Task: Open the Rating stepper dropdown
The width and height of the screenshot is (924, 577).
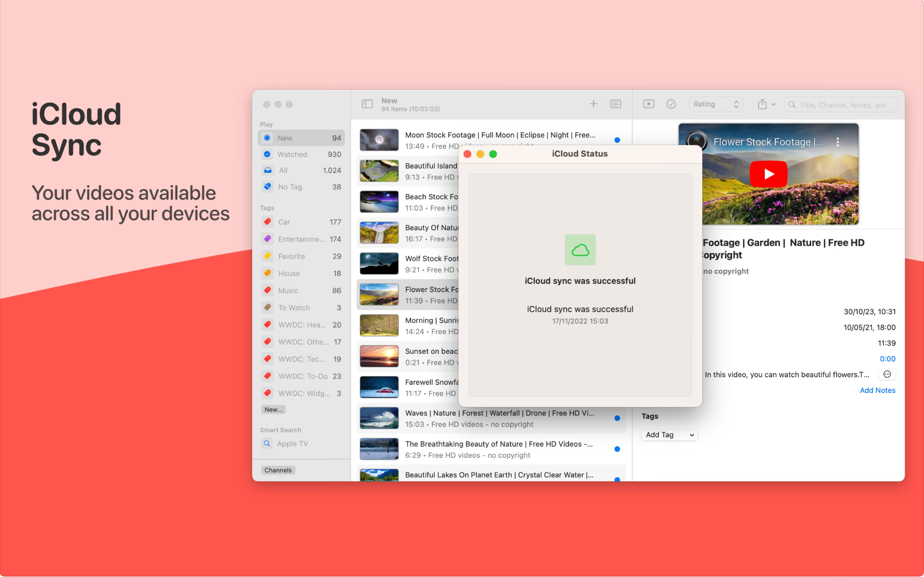Action: [716, 104]
